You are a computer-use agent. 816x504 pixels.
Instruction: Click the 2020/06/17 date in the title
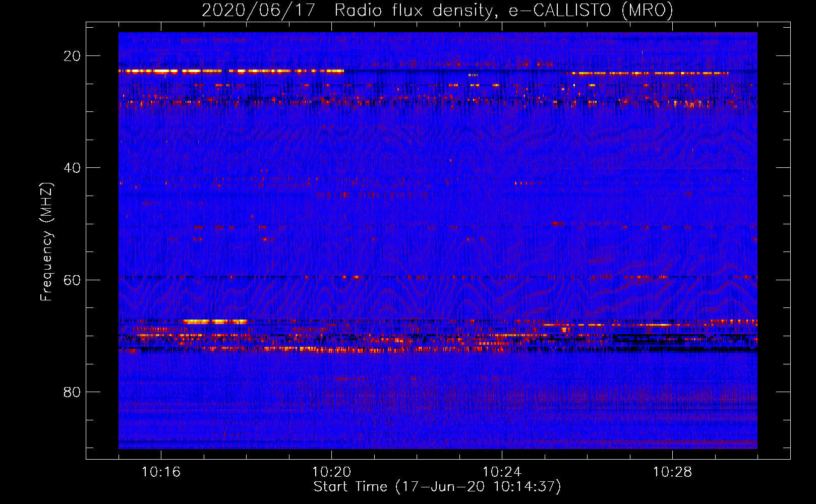258,10
